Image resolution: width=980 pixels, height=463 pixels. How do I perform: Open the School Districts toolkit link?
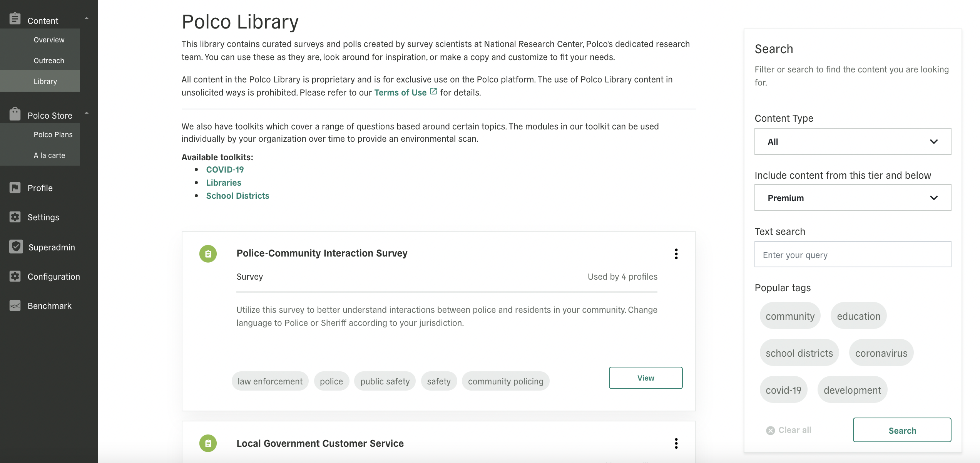pos(237,196)
